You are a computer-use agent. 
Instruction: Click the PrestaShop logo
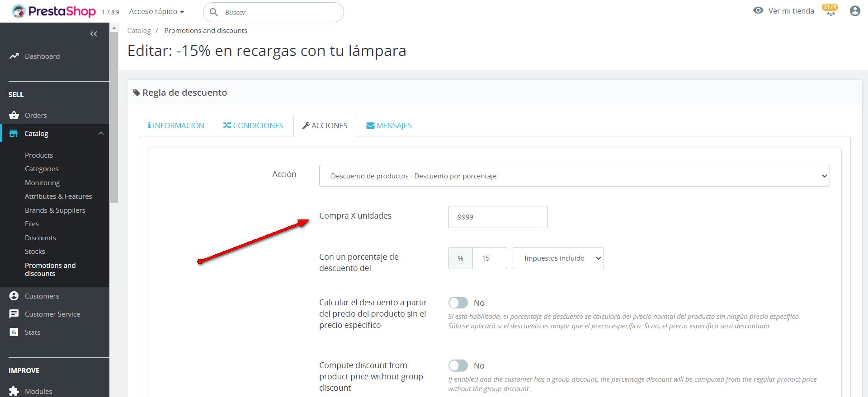pos(54,11)
